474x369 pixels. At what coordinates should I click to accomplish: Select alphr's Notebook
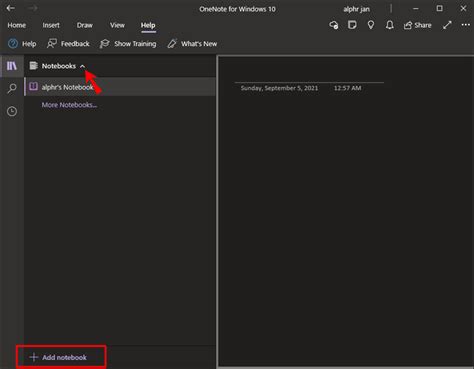click(x=120, y=87)
